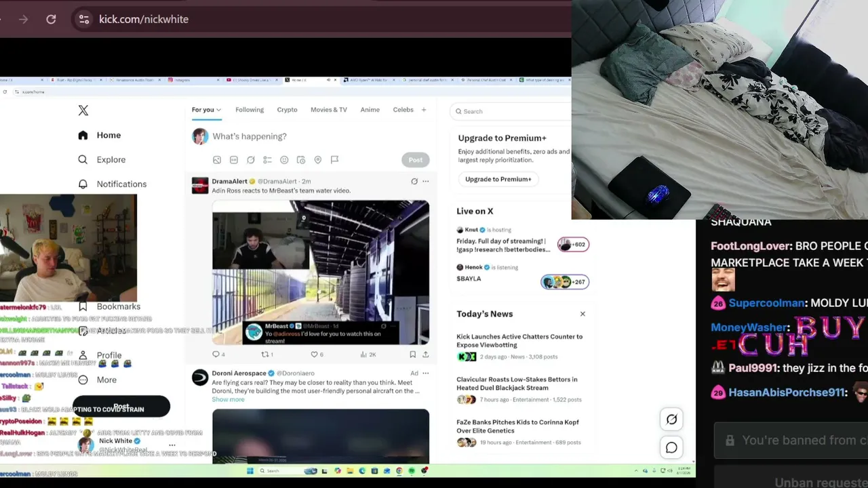Open Doroni Aerospace profile name
The image size is (868, 488).
click(x=238, y=373)
